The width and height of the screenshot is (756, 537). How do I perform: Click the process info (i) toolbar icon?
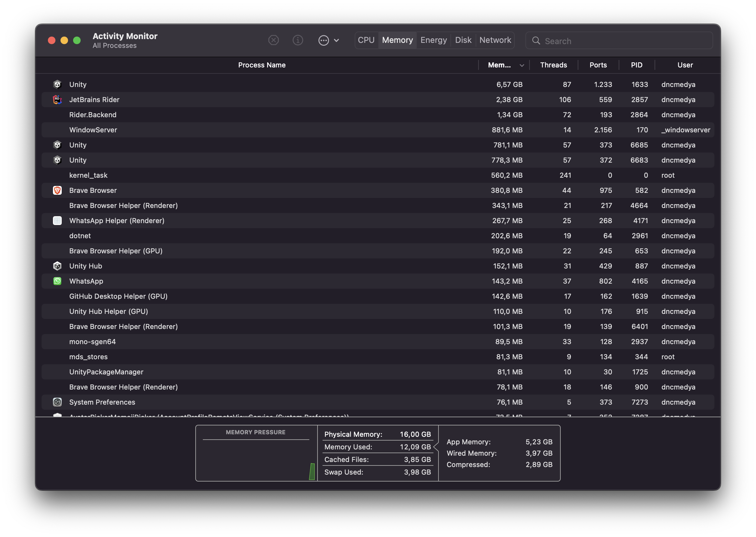tap(298, 40)
